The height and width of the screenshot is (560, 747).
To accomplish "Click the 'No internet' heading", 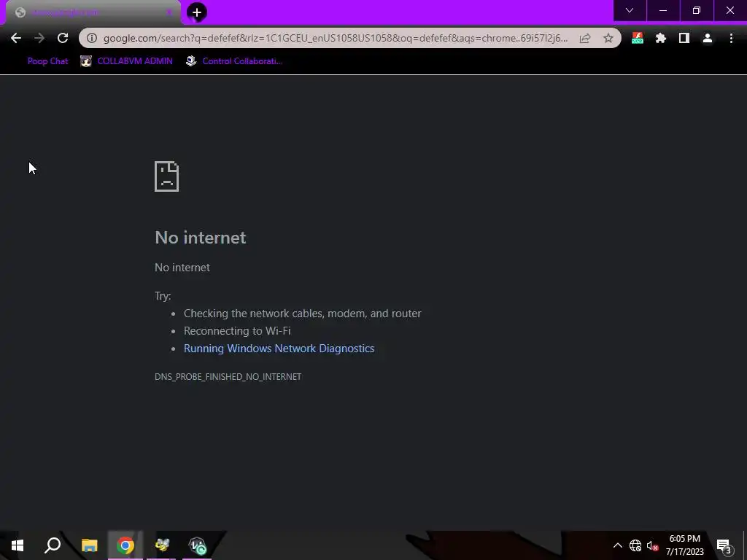I will [201, 238].
